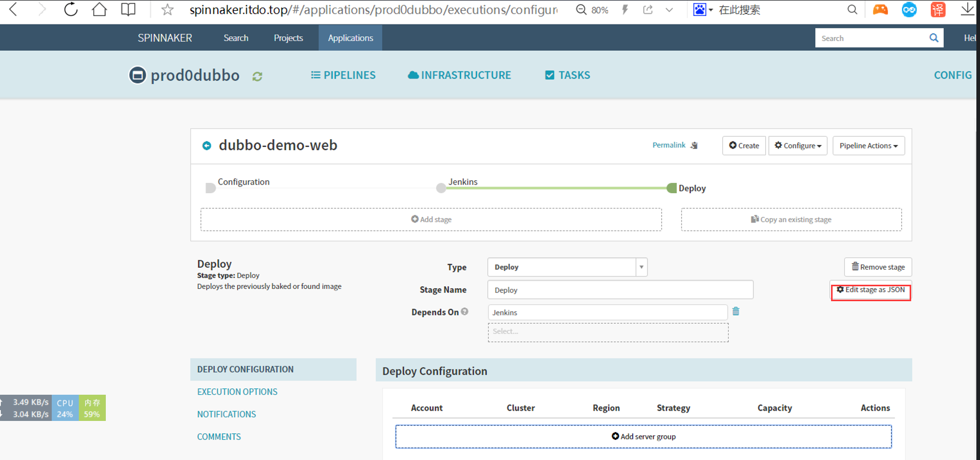Open the Baidu paw search engine selector
This screenshot has width=980, height=460.
[x=703, y=10]
